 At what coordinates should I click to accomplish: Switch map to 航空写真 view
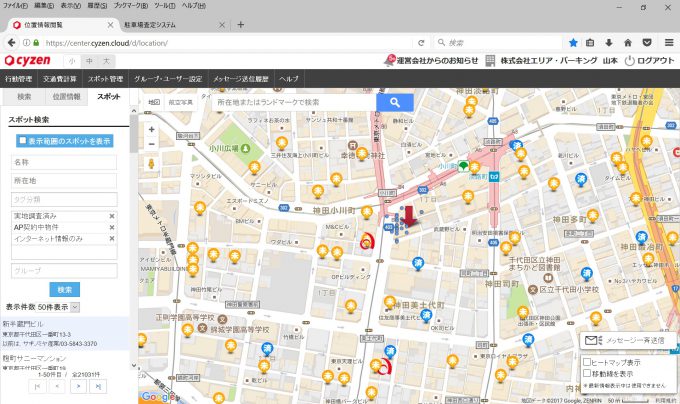(180, 102)
